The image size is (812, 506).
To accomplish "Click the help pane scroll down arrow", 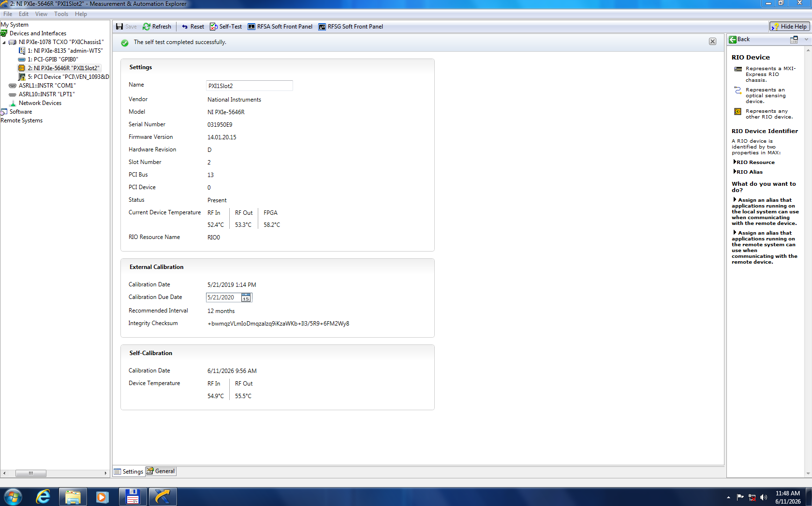I will [808, 474].
